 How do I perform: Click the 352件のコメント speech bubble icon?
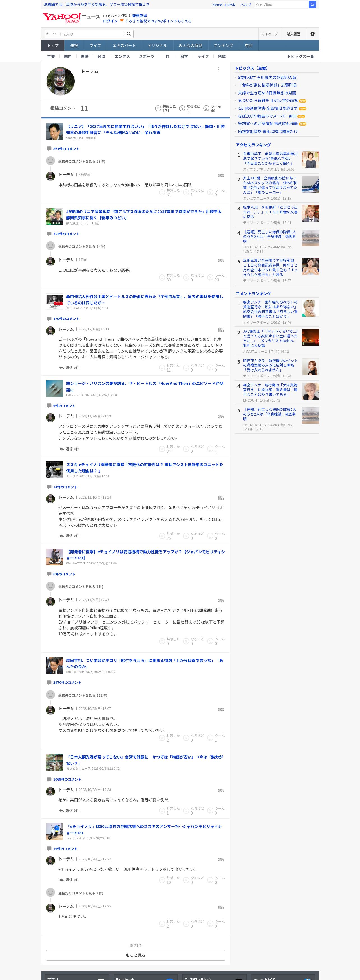pyautogui.click(x=49, y=234)
